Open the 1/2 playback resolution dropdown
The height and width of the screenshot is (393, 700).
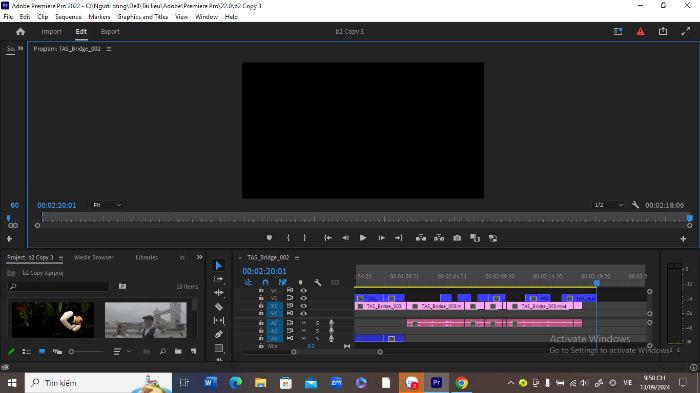pos(608,205)
